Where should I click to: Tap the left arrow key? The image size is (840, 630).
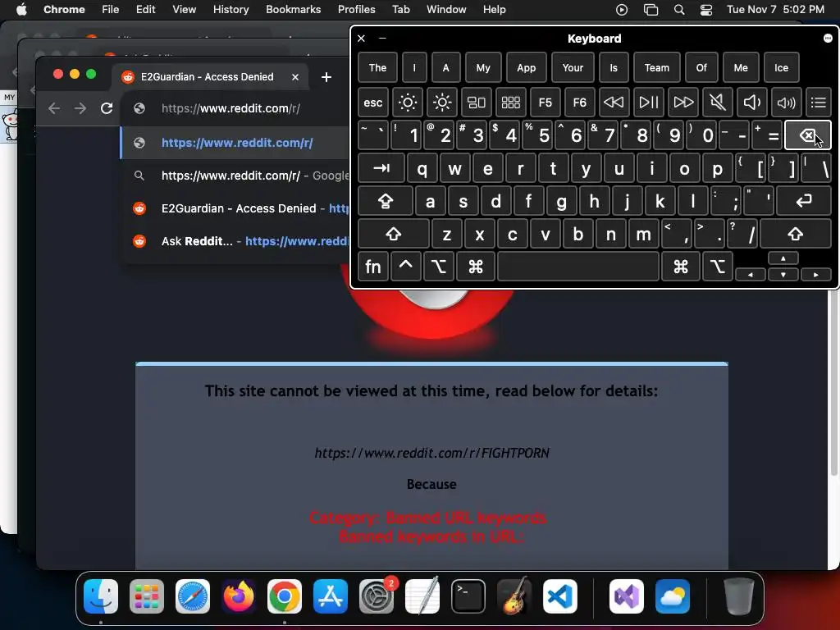(x=750, y=274)
